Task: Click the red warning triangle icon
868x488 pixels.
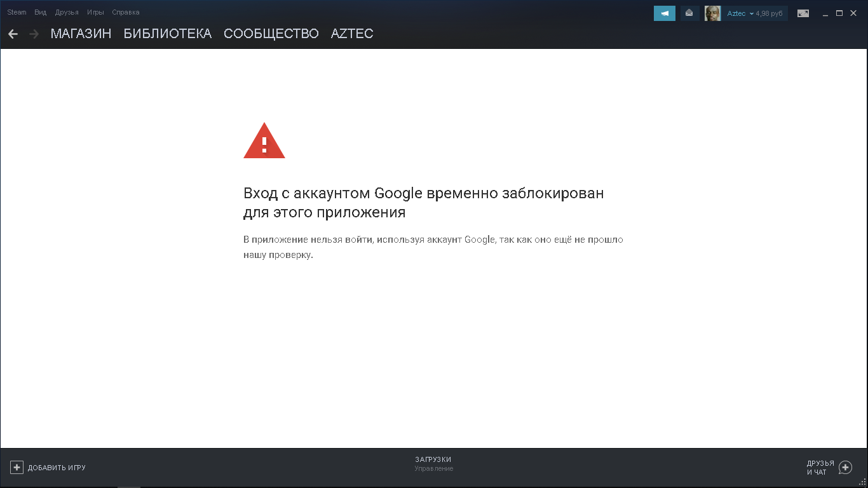Action: pyautogui.click(x=264, y=140)
